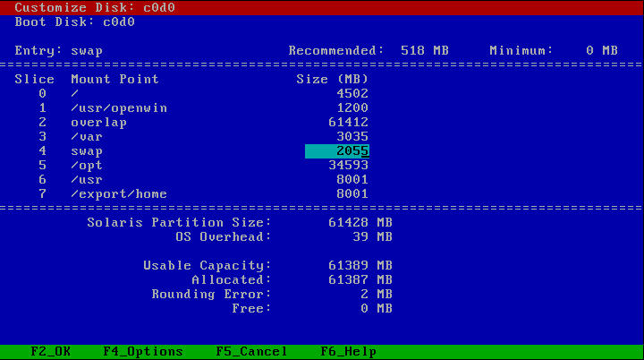This screenshot has height=360, width=644.
Task: Click the Entry: swap label
Action: (59, 51)
